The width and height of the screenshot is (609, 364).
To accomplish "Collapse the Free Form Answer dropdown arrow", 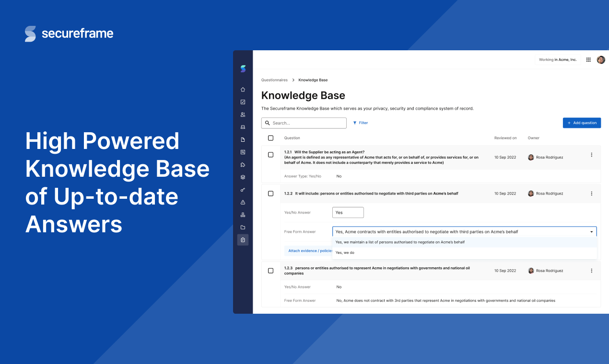I will coord(592,232).
